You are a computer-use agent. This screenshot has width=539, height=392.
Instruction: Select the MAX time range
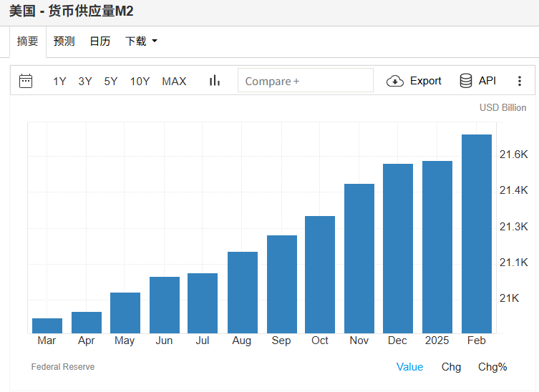click(174, 82)
